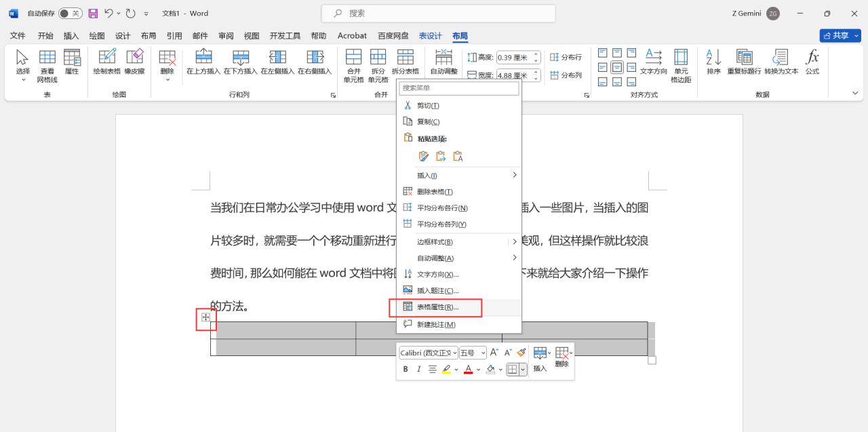
Task: Choose 表格属性(R) from context menu
Action: [x=459, y=307]
